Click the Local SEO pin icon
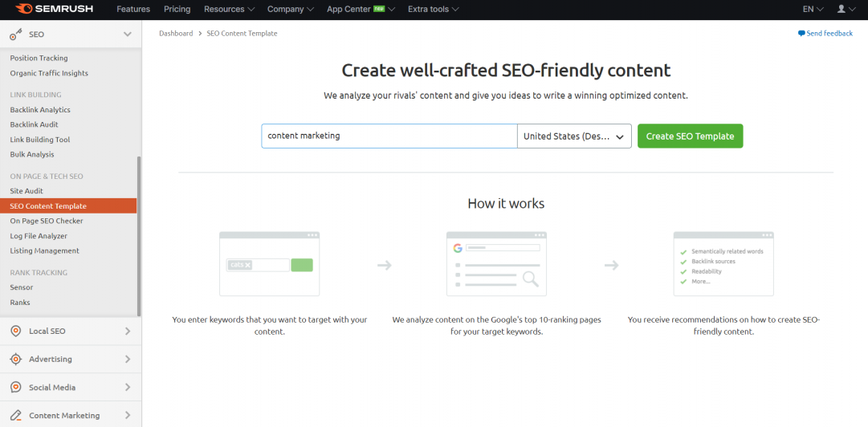 (x=16, y=331)
